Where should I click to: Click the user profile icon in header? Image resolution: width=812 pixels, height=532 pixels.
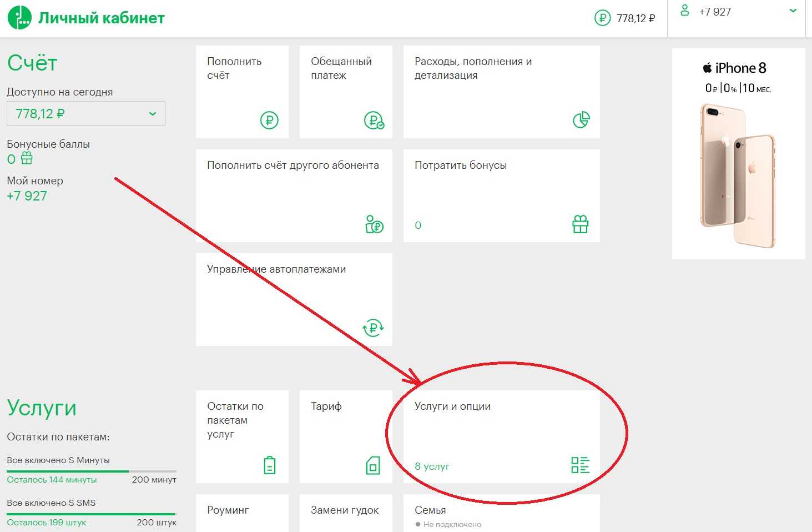tap(685, 11)
